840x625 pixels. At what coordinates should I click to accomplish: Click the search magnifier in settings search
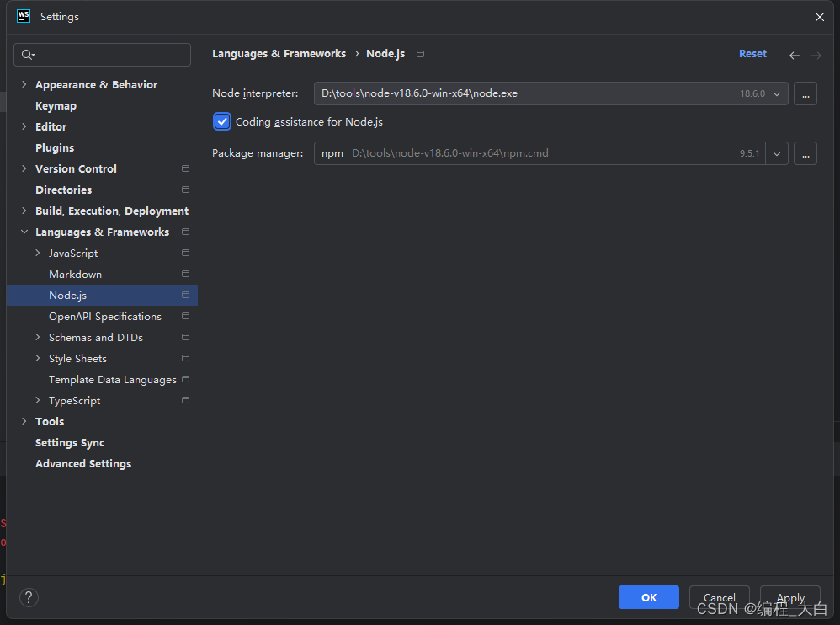[29, 54]
